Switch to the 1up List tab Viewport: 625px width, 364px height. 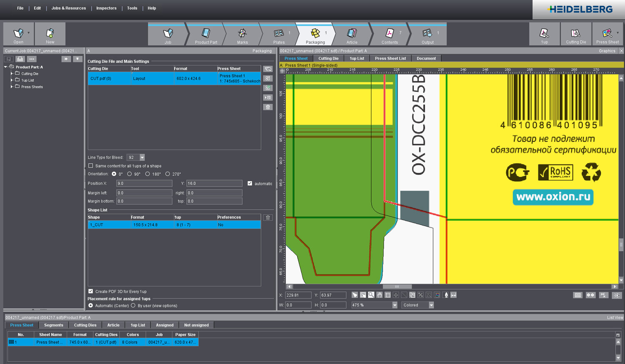tap(357, 59)
